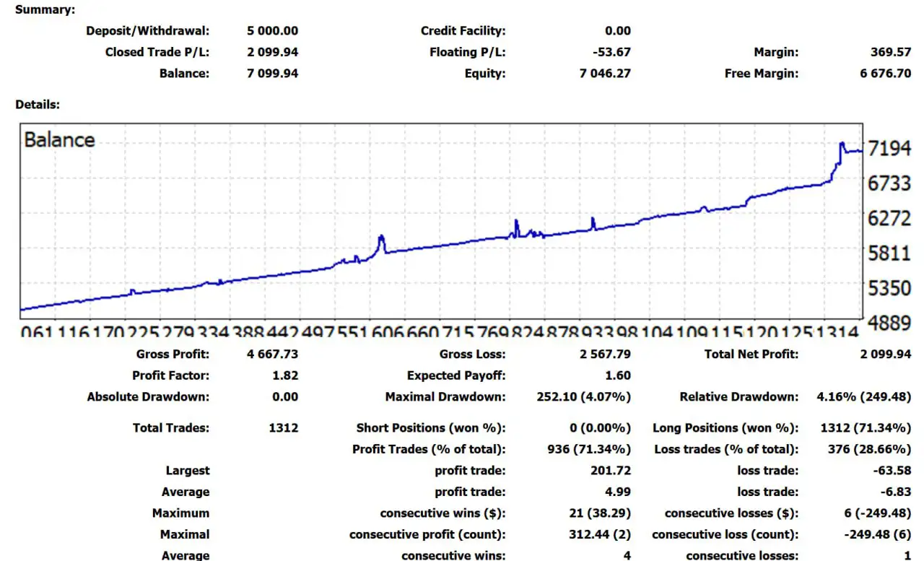Image resolution: width=924 pixels, height=561 pixels.
Task: Select the Maximal Drawdown value 252.10 (4.07%)
Action: [x=583, y=397]
